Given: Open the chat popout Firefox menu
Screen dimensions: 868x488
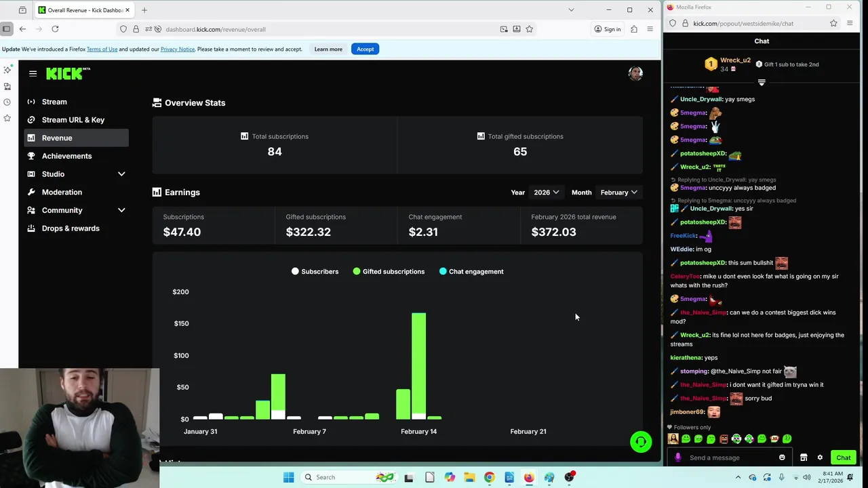Looking at the screenshot, I should point(850,23).
